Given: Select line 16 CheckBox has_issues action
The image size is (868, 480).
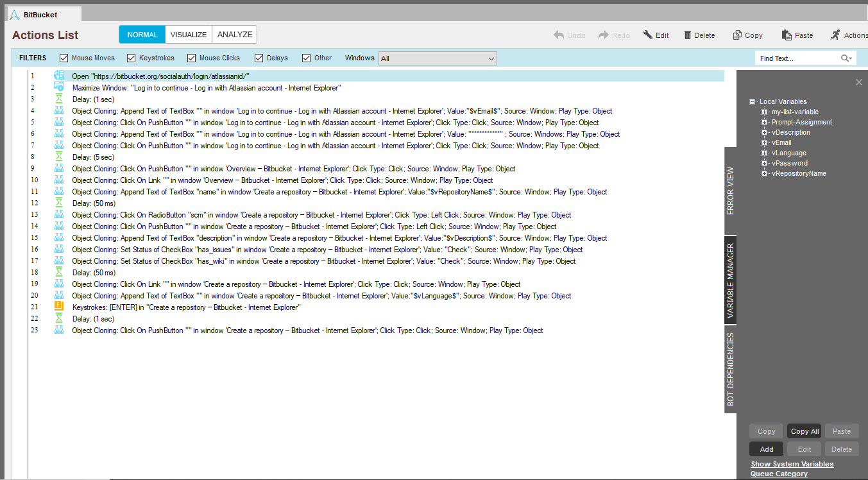Looking at the screenshot, I should [376, 249].
